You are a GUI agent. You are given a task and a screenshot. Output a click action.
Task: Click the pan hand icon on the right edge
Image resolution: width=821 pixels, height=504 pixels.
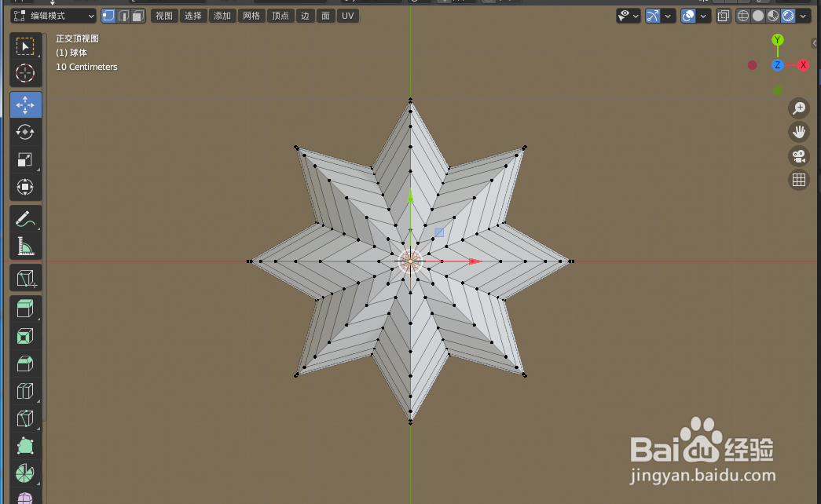pyautogui.click(x=799, y=132)
